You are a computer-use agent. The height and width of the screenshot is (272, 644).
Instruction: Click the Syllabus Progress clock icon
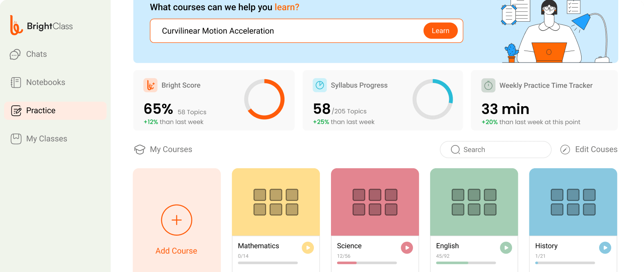pos(320,85)
